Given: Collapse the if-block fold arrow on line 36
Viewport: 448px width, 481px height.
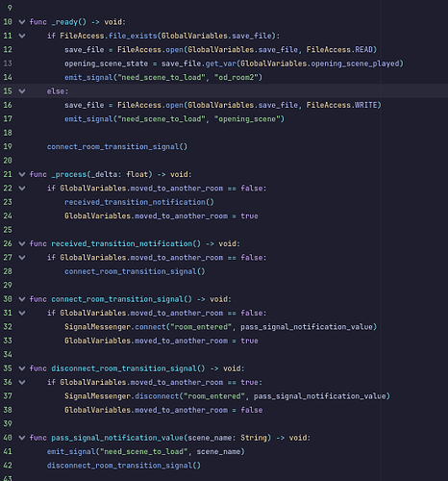Looking at the screenshot, I should click(x=22, y=382).
